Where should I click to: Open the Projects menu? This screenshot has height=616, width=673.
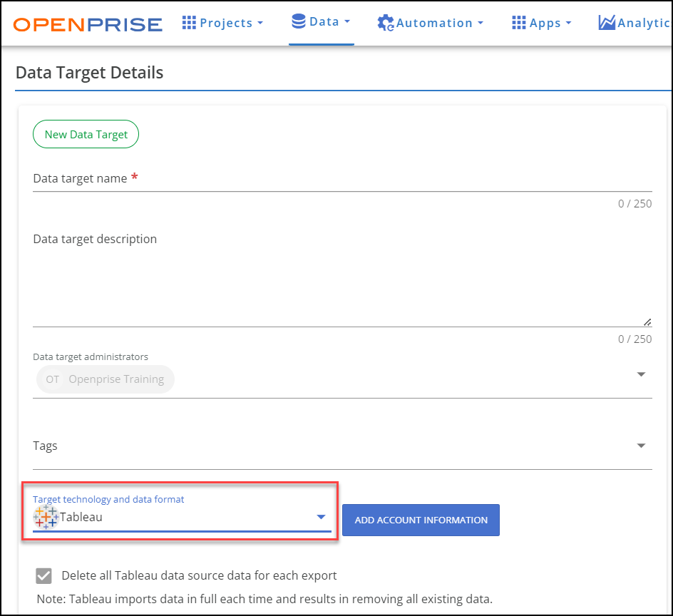222,23
